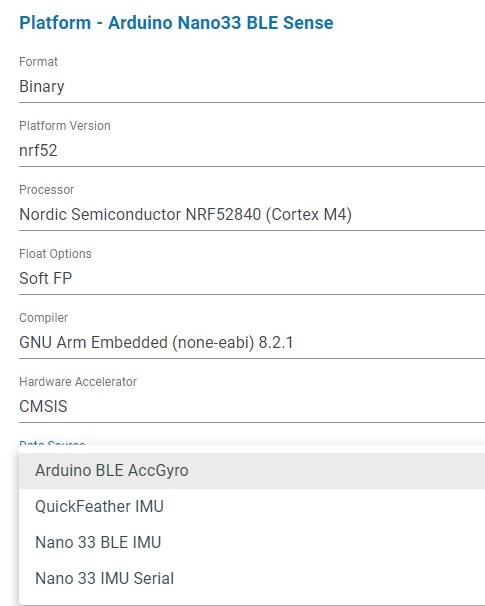
Task: Open Platform Version dropdown showing nrf52
Action: click(x=252, y=151)
